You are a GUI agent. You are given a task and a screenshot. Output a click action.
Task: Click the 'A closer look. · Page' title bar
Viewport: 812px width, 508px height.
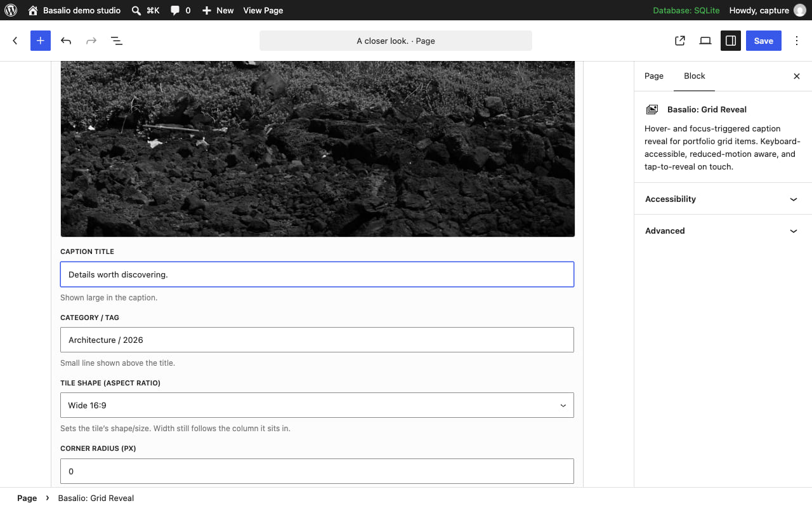point(396,41)
